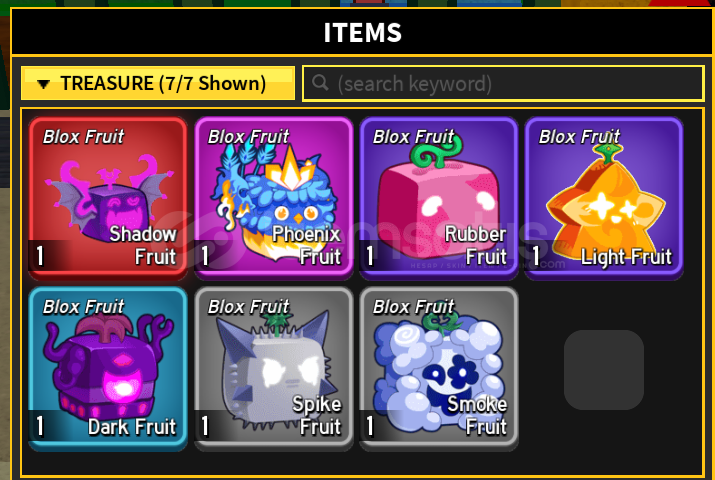The height and width of the screenshot is (480, 715).
Task: Select the Shadow Fruit item
Action: tap(108, 198)
